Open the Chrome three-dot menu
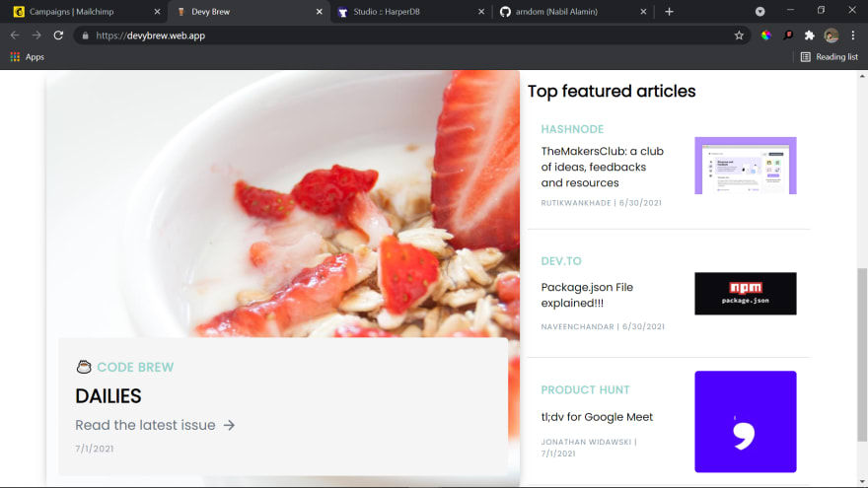Viewport: 868px width, 488px height. pyautogui.click(x=853, y=35)
